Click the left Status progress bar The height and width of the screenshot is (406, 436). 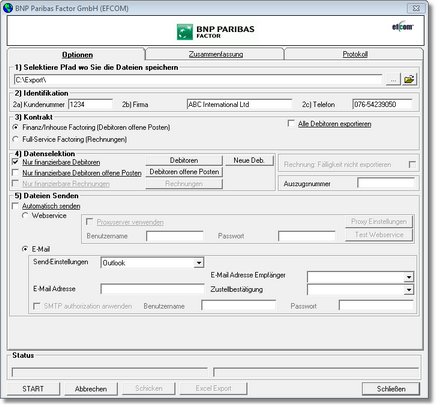(x=110, y=372)
